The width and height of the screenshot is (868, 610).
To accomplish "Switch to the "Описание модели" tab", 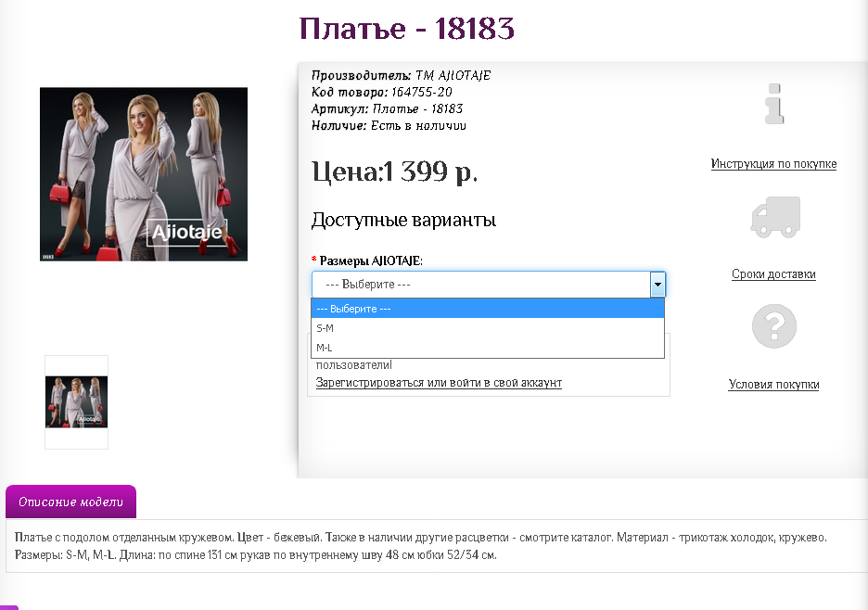I will click(70, 501).
